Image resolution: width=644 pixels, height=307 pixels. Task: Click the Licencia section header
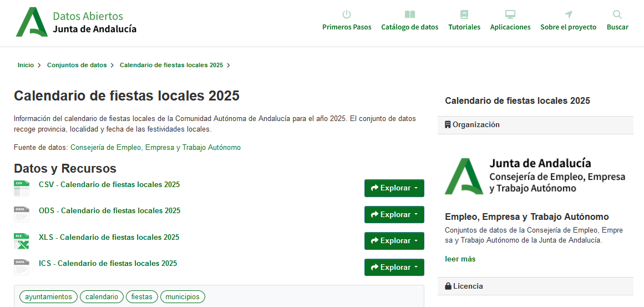pyautogui.click(x=536, y=286)
